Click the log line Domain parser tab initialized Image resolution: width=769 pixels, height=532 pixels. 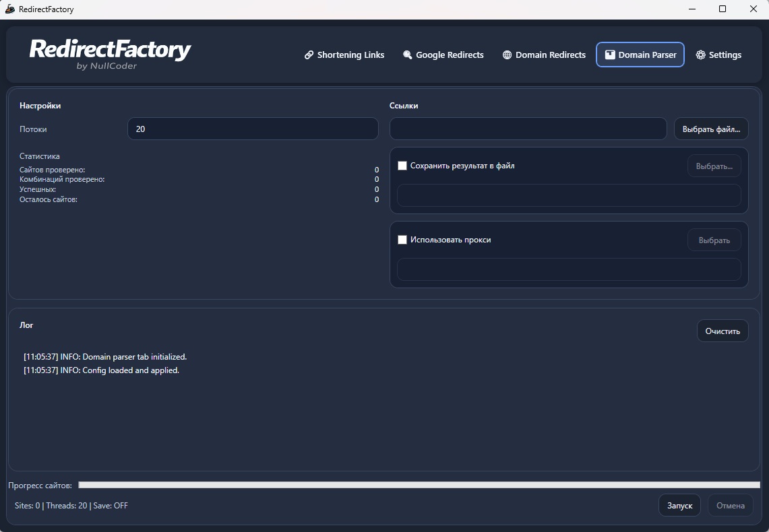pyautogui.click(x=105, y=357)
